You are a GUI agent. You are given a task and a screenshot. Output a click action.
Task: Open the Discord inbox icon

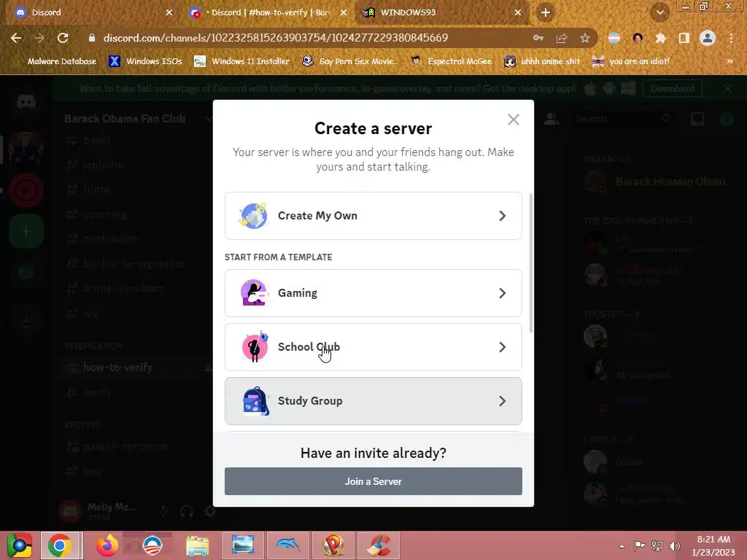click(x=697, y=119)
